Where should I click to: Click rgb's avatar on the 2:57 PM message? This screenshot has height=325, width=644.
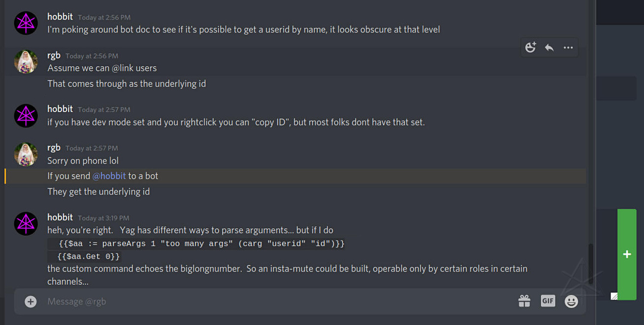(x=26, y=154)
